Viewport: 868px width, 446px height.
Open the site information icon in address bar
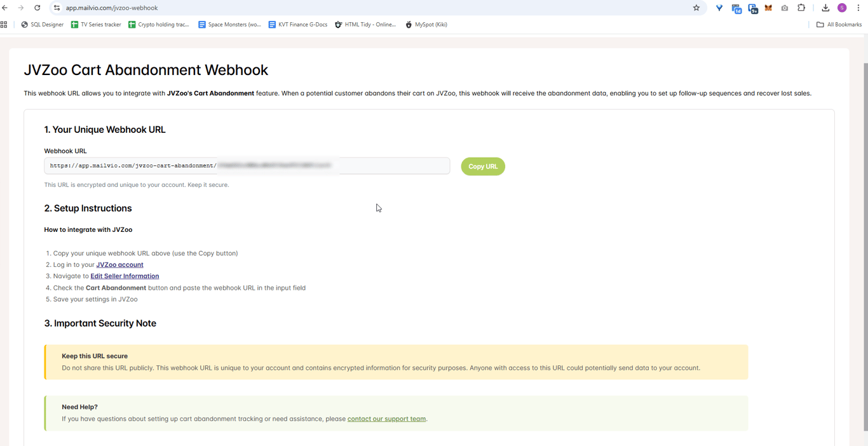click(57, 8)
